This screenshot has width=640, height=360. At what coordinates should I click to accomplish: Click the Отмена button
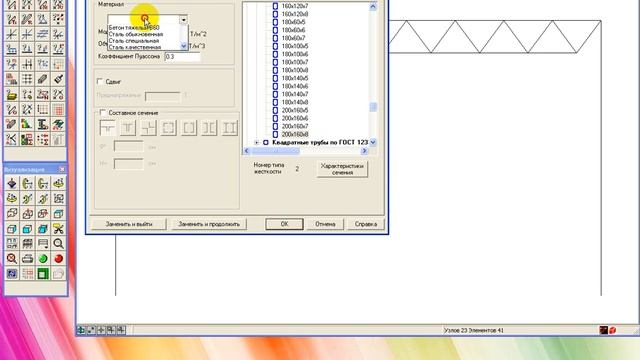tap(325, 224)
